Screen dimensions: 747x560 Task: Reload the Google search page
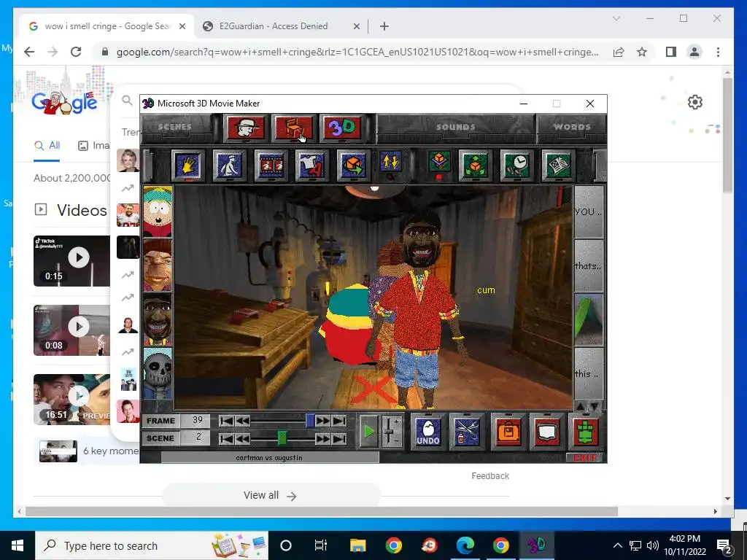pos(76,52)
